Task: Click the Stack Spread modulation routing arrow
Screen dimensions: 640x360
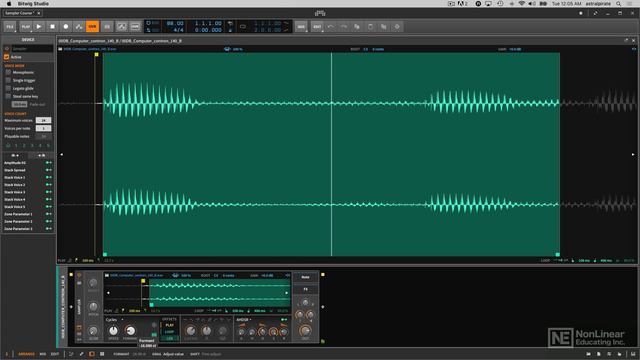Action: 49,170
